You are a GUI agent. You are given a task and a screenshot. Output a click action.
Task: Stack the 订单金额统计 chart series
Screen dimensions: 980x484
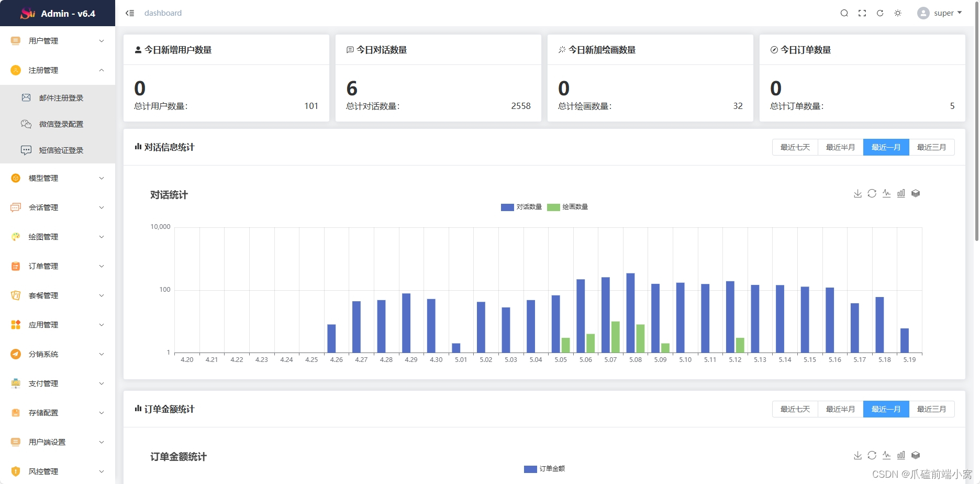[x=916, y=455]
